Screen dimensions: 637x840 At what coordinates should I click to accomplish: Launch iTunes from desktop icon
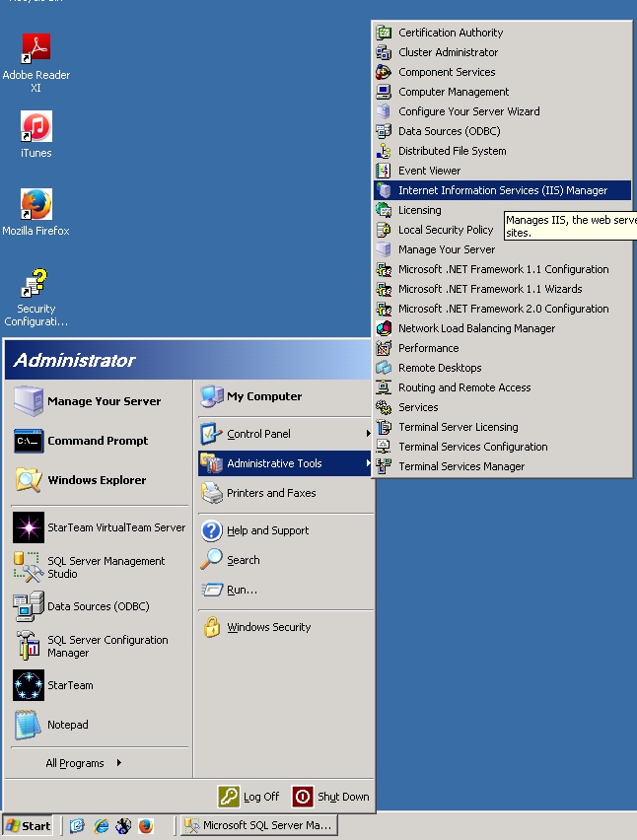coord(36,127)
